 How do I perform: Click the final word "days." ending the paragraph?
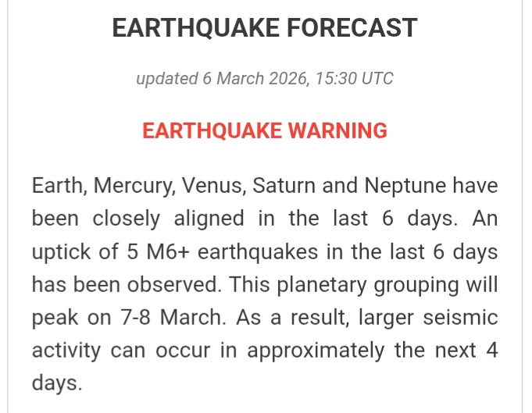pos(56,383)
